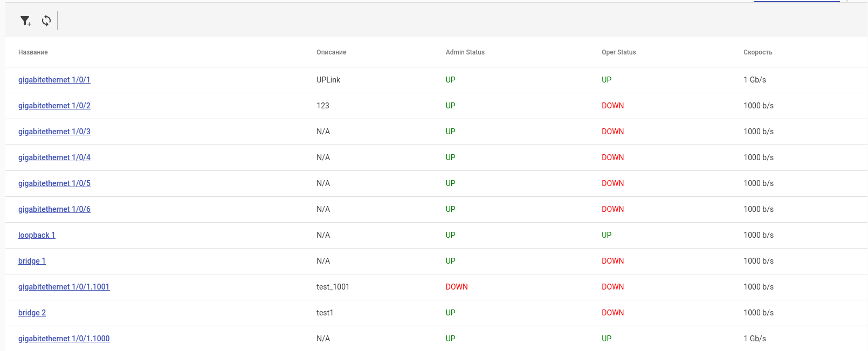Click the gigabitethernet 1/0/5 link
This screenshot has width=868, height=351.
[x=54, y=183]
